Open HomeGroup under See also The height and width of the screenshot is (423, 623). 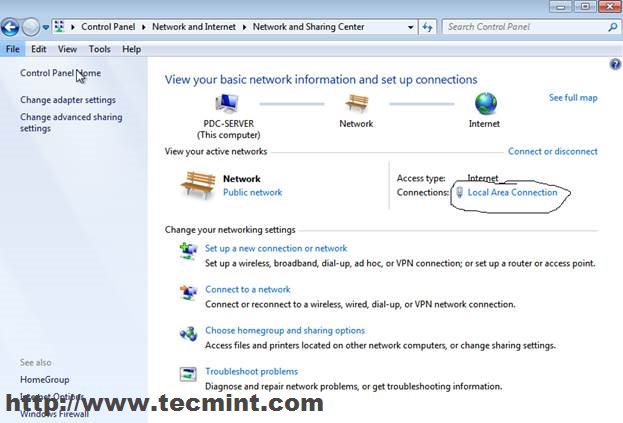coord(44,380)
